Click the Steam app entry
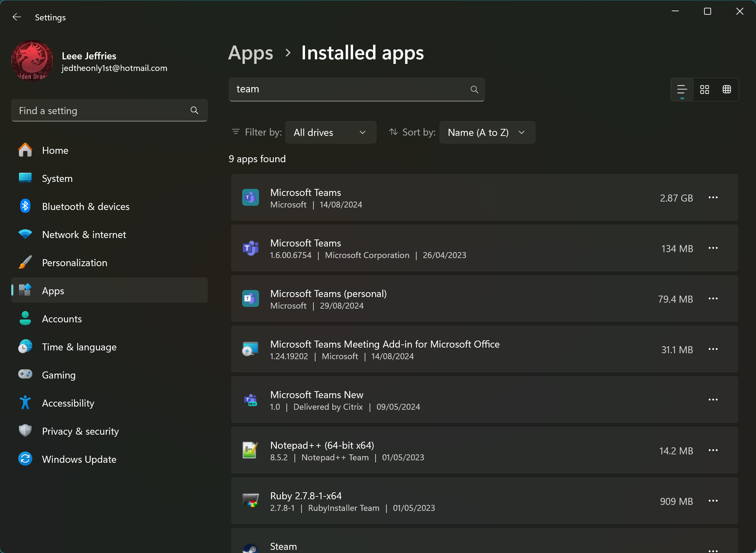The image size is (756, 553). click(x=484, y=541)
